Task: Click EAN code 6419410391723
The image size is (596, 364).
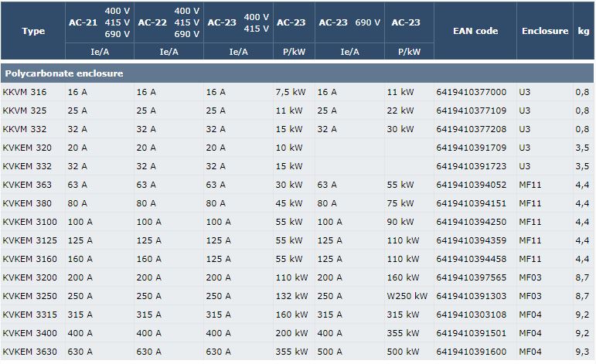Action: click(472, 166)
